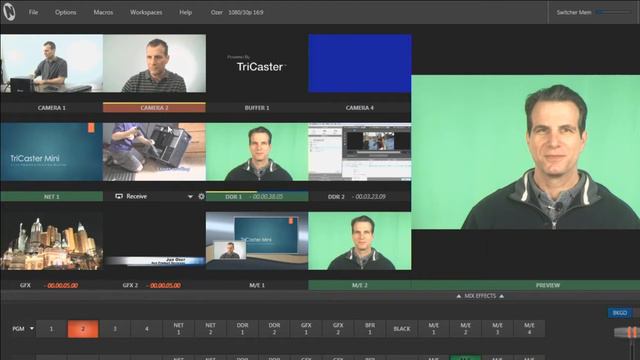Image resolution: width=640 pixels, height=360 pixels.
Task: Select NET 2 on PGM row
Action: [211, 329]
